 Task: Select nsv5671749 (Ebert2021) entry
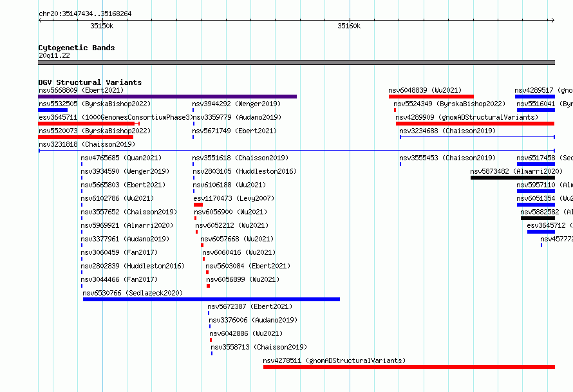click(234, 131)
